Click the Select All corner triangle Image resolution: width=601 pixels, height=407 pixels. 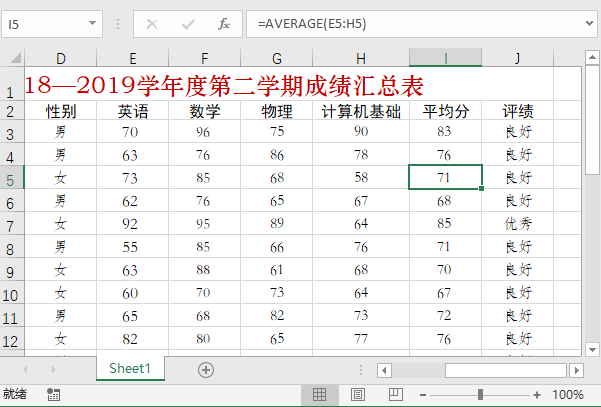[15, 58]
